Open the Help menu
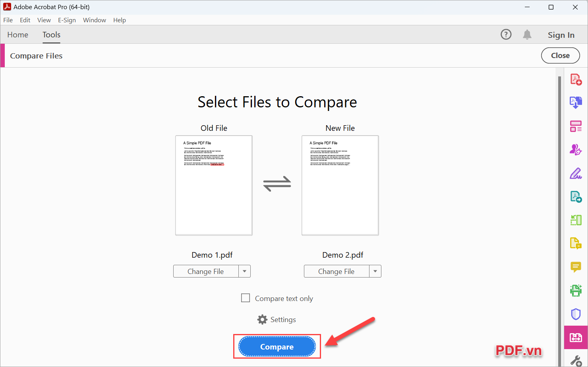 pos(120,20)
